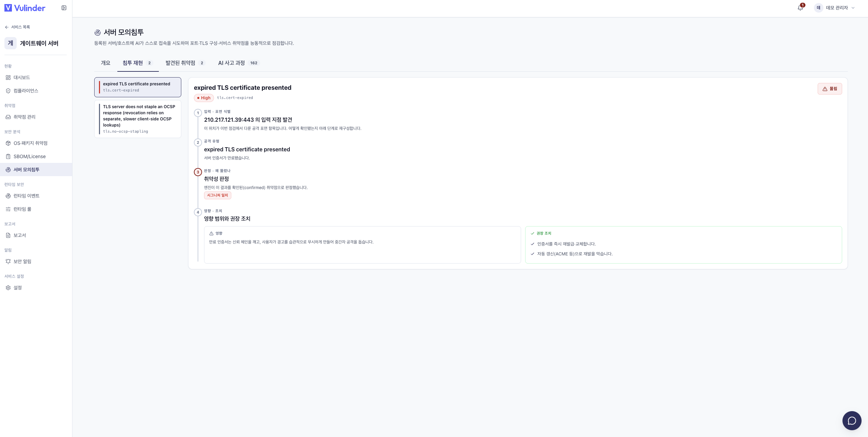
Task: Open 설정 gear icon
Action: coord(8,288)
